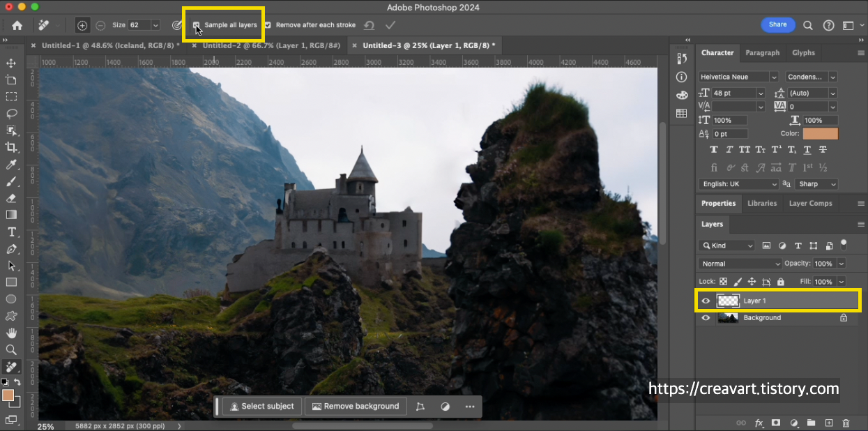Viewport: 868px width, 431px height.
Task: Select the Hand tool
Action: pos(11,333)
